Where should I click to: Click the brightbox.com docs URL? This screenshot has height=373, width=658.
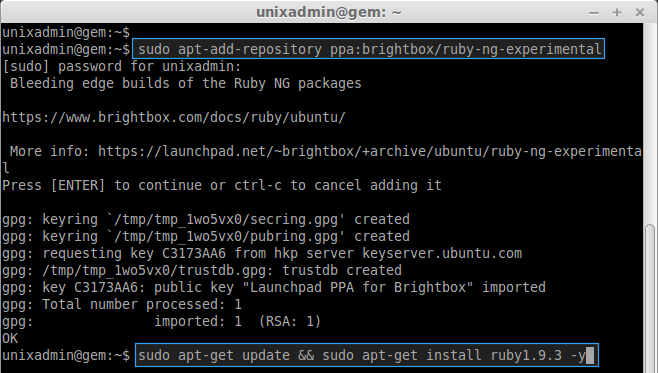click(174, 117)
